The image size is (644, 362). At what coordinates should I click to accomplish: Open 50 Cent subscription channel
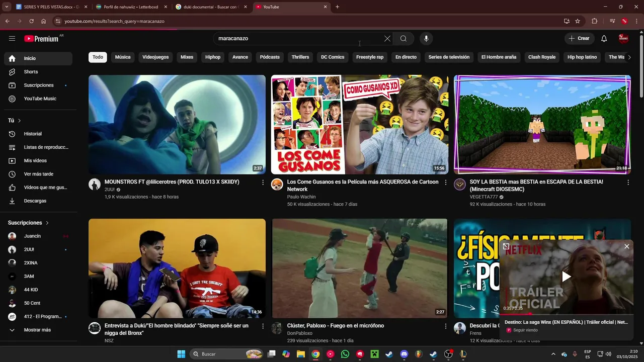click(x=38, y=303)
